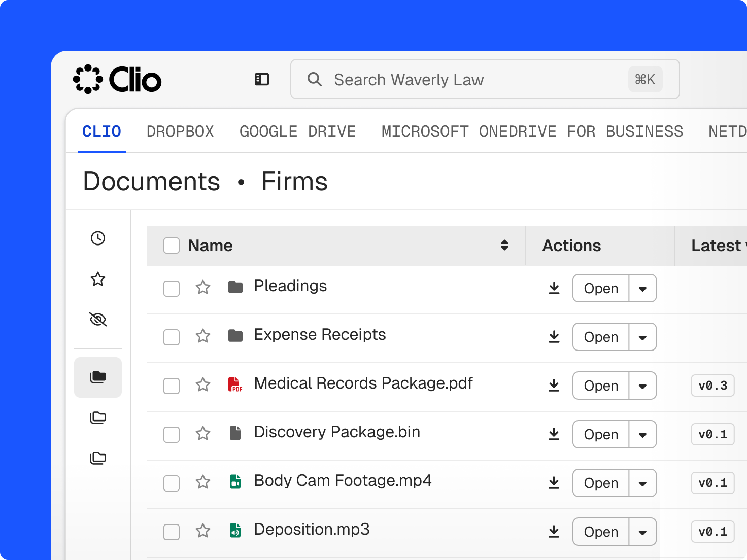Star Discovery Package.bin
Viewport: 747px width, 560px height.
[x=203, y=434]
